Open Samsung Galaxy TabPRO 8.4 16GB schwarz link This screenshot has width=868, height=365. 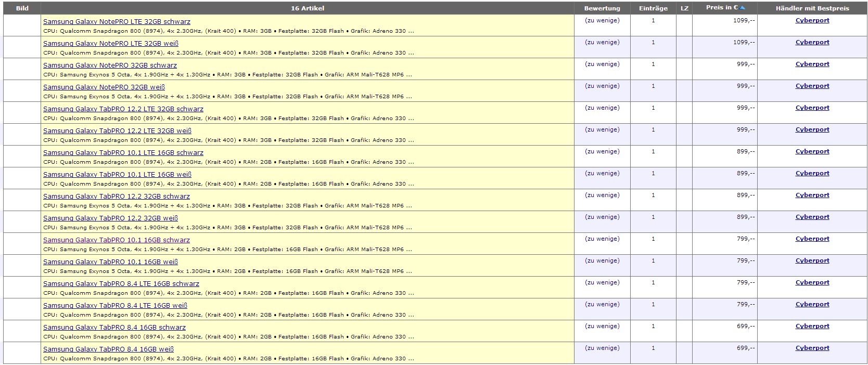click(114, 328)
